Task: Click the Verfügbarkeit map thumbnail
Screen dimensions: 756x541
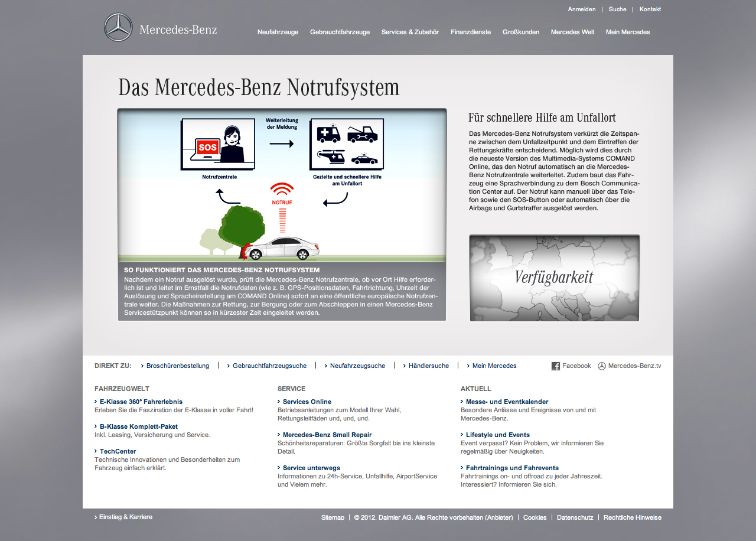Action: [x=554, y=278]
